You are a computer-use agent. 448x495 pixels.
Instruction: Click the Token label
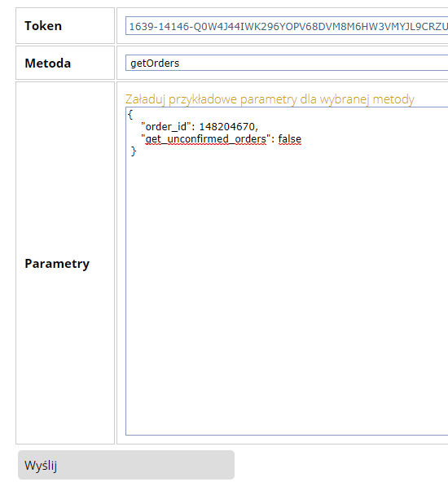43,26
